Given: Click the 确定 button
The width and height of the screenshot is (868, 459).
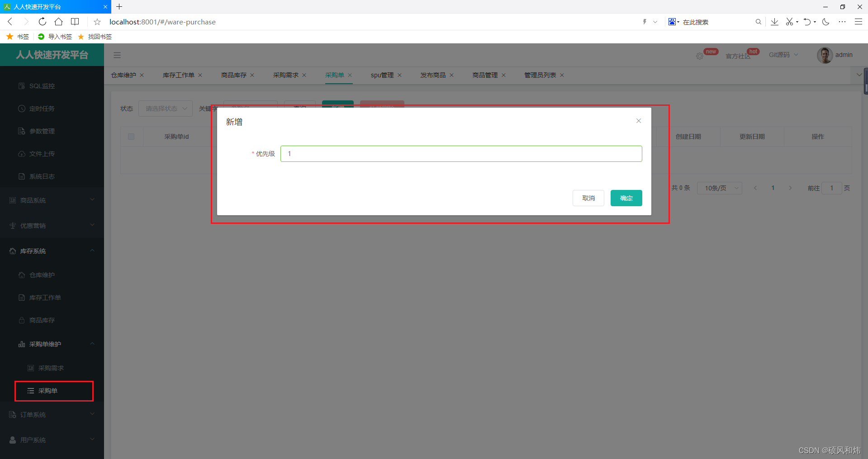Looking at the screenshot, I should pyautogui.click(x=626, y=198).
